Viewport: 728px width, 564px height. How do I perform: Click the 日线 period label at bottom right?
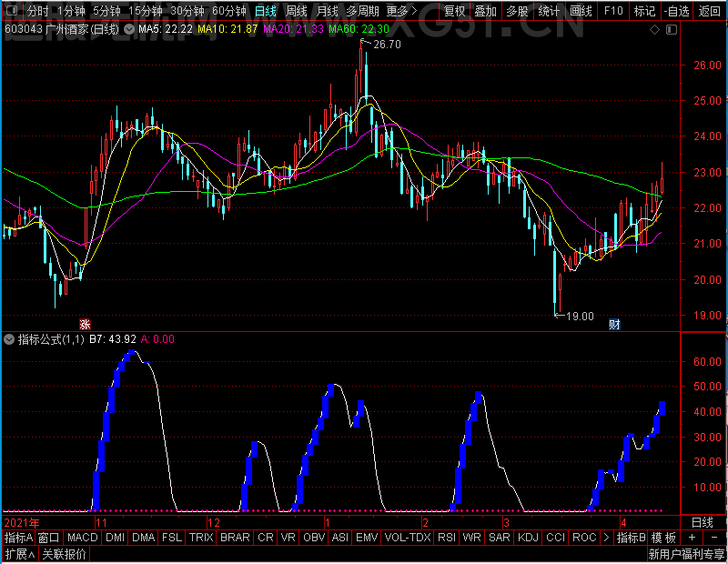(702, 523)
